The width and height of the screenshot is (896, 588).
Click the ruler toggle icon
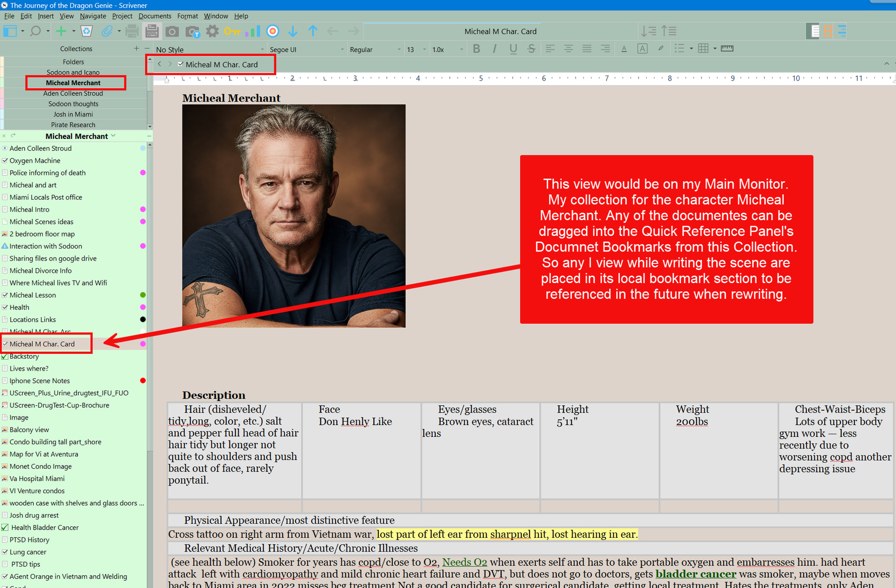(x=727, y=48)
